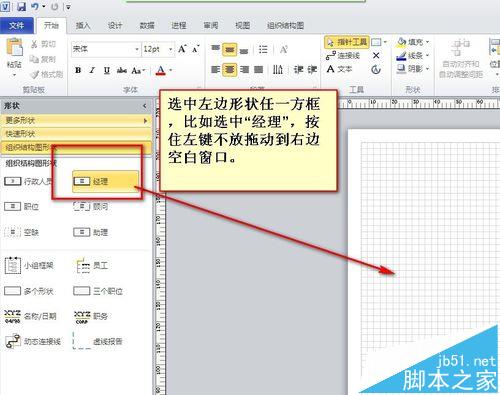Decrease font size with shrink font icon
The width and height of the screenshot is (500, 395).
click(195, 49)
